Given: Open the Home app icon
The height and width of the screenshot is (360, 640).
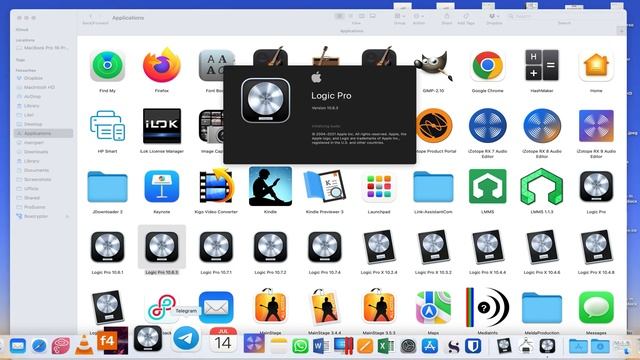Looking at the screenshot, I should 596,65.
